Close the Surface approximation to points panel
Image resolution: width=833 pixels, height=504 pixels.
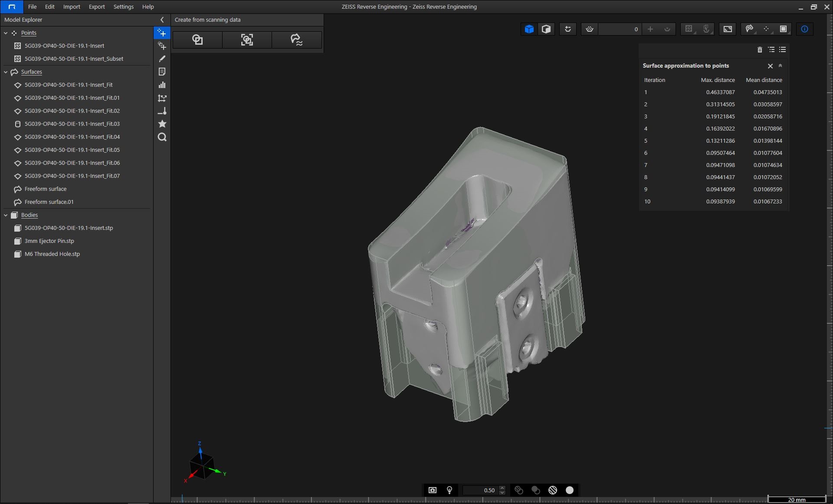point(770,66)
